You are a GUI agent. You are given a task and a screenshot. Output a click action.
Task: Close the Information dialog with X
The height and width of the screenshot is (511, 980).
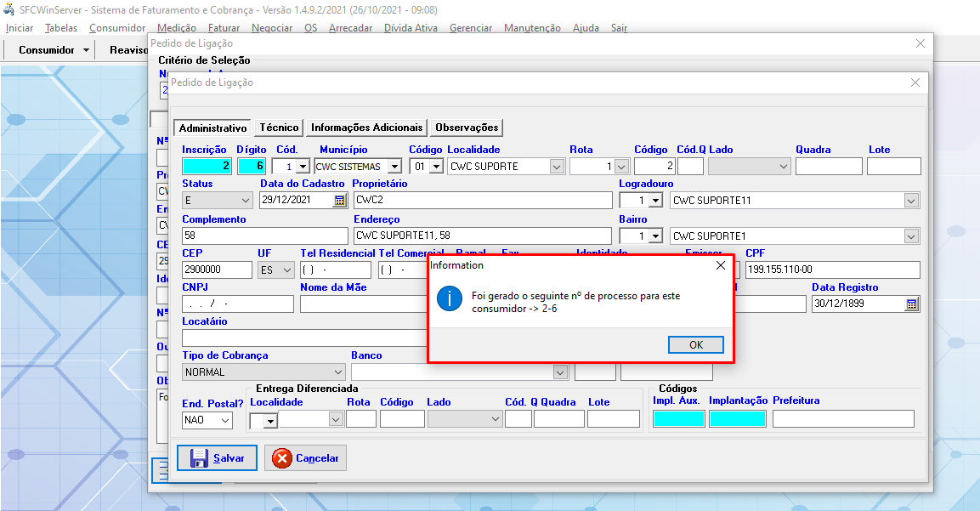tap(721, 265)
